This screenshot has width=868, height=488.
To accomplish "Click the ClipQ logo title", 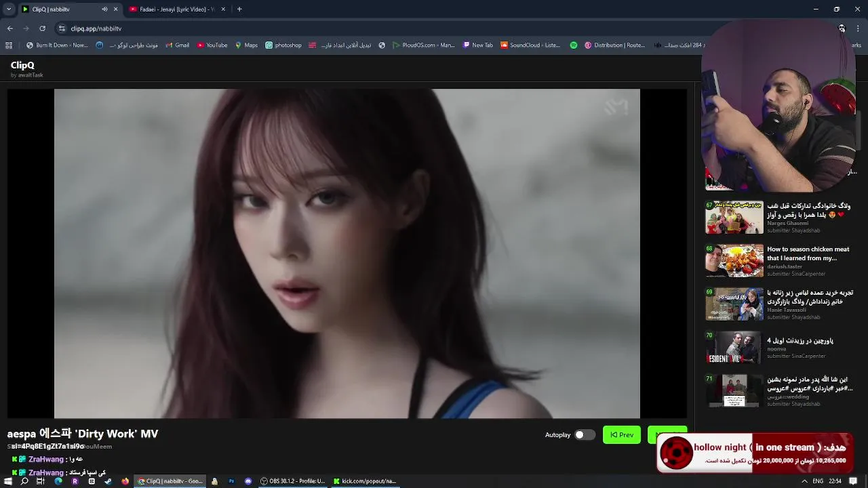I will tap(22, 66).
